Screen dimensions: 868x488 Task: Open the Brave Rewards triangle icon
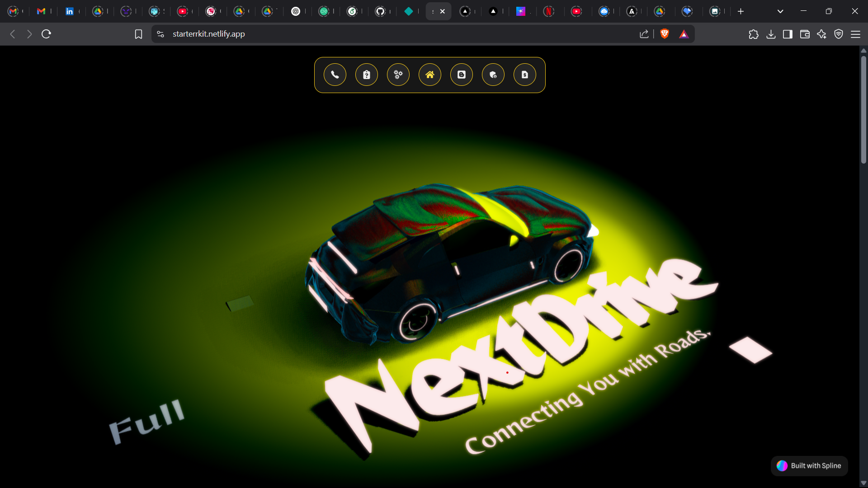point(684,34)
